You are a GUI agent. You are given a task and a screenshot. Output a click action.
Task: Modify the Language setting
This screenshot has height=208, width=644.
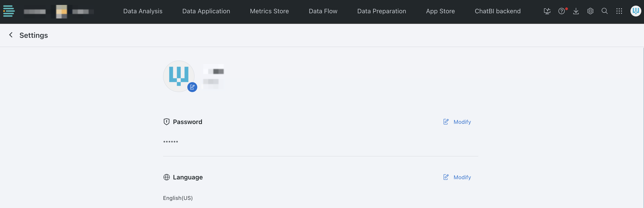[x=457, y=177]
